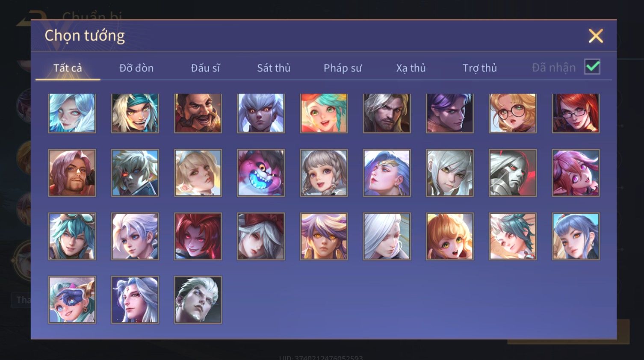Image resolution: width=644 pixels, height=360 pixels.
Task: Switch to the Trợ thủ tab
Action: (480, 68)
